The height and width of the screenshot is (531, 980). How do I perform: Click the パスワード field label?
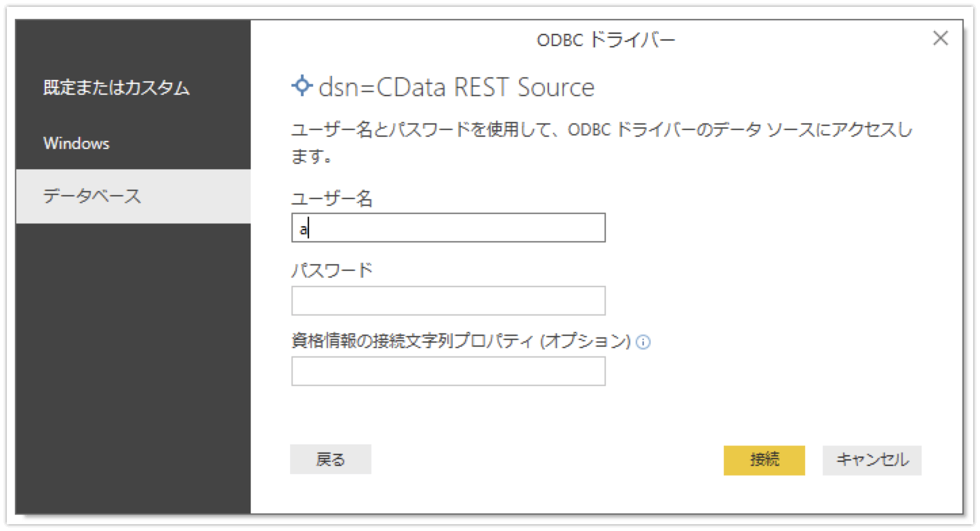tap(332, 270)
